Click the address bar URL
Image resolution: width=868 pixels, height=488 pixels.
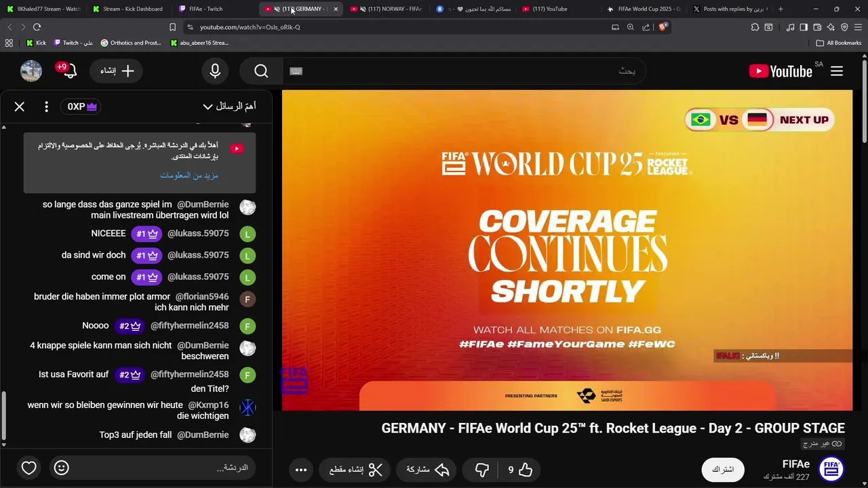pos(250,27)
